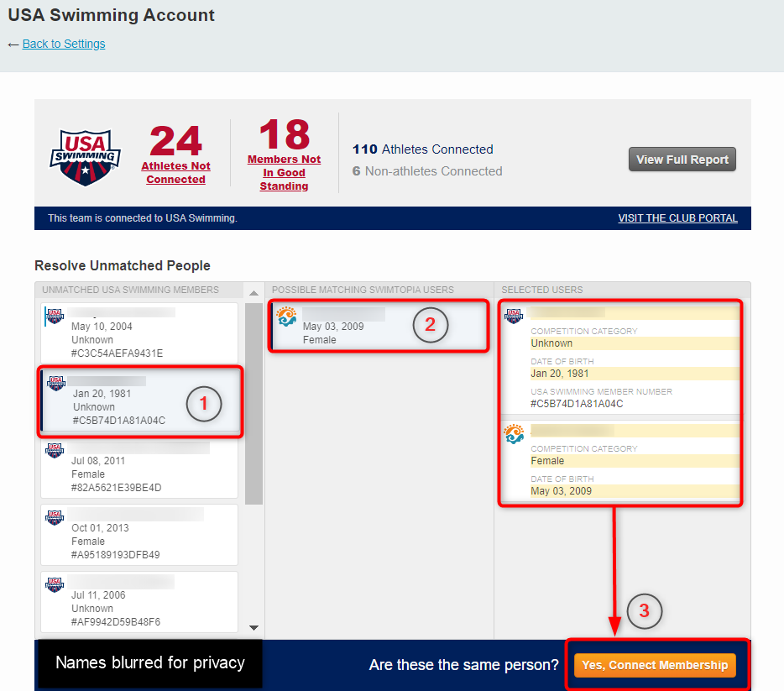This screenshot has width=784, height=691.
Task: Click member number #AF9942D59B48F6
Action: tap(116, 622)
